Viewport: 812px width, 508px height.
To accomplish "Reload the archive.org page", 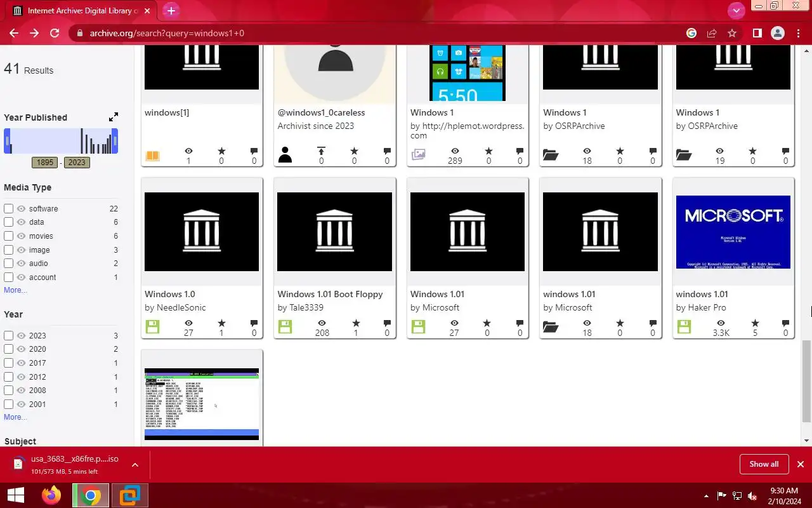I will (55, 33).
